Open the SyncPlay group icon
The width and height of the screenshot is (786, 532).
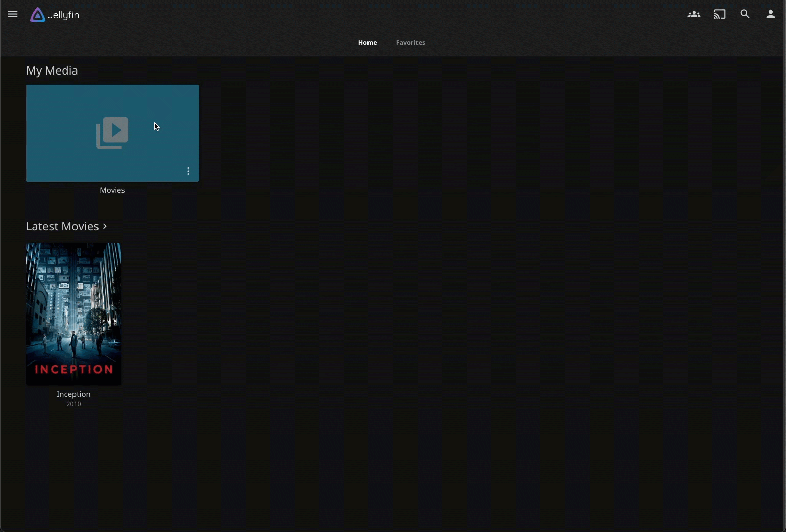pos(694,14)
